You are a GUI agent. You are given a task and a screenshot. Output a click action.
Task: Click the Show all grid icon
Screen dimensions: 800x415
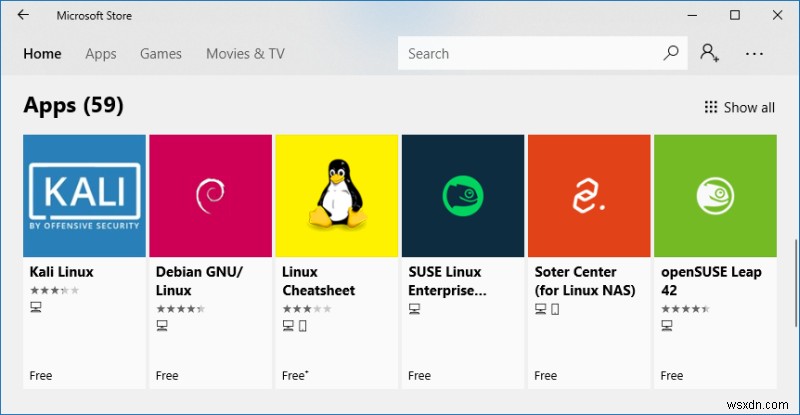[x=711, y=107]
